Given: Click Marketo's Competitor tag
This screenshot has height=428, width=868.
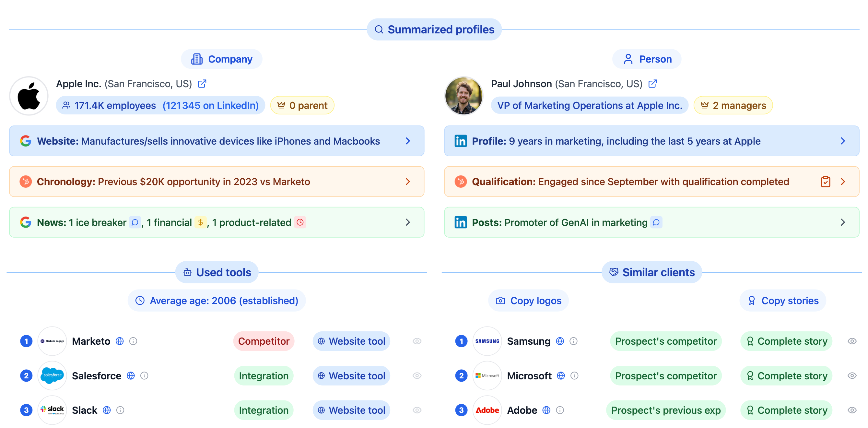Looking at the screenshot, I should pyautogui.click(x=264, y=341).
